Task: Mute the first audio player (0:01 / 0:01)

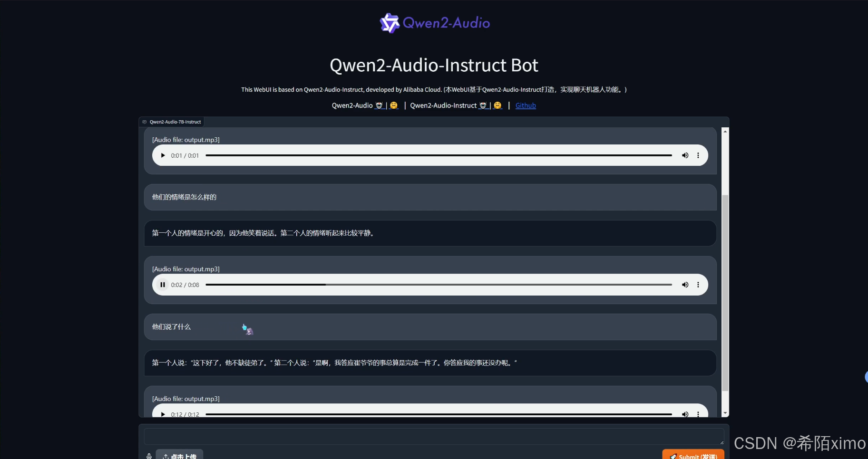Action: point(685,155)
